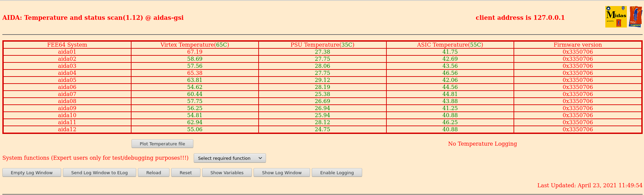Click Virtex temperature value 62.94
Image resolution: width=644 pixels, height=195 pixels.
[x=195, y=122]
